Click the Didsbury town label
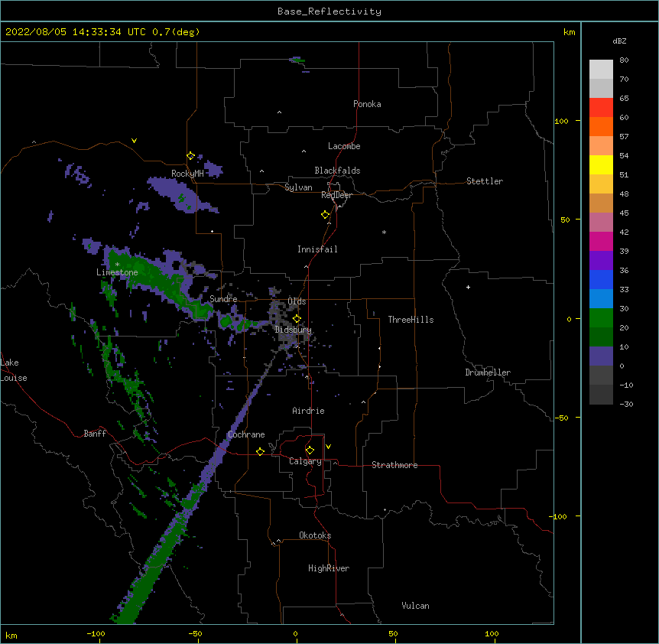Screen dimensions: 659x644 [294, 330]
